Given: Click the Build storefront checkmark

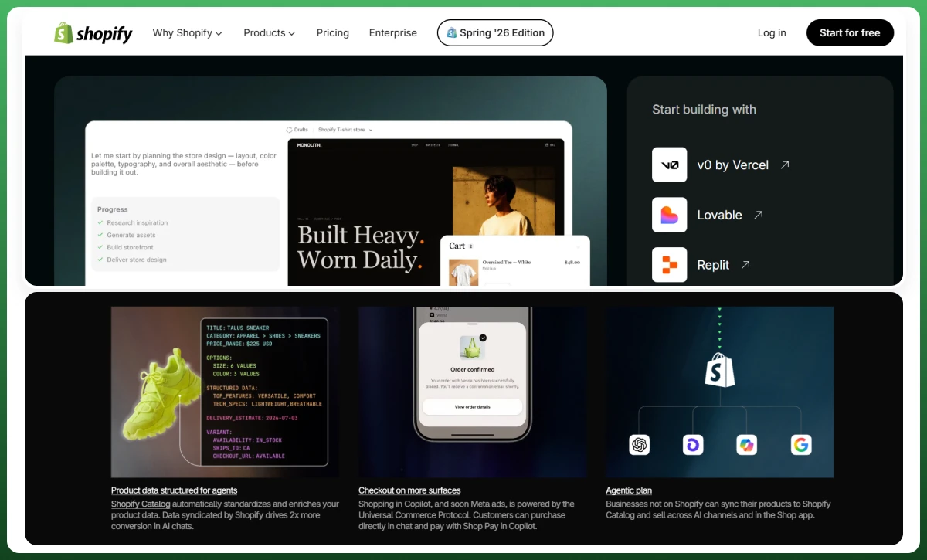Looking at the screenshot, I should tap(100, 247).
